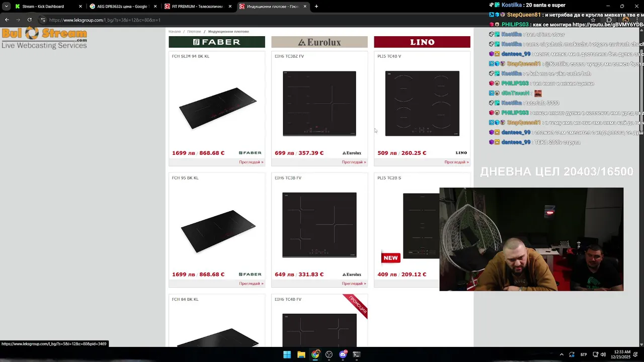The height and width of the screenshot is (362, 644).
Task: Go back with the browser back arrow
Action: [x=7, y=20]
